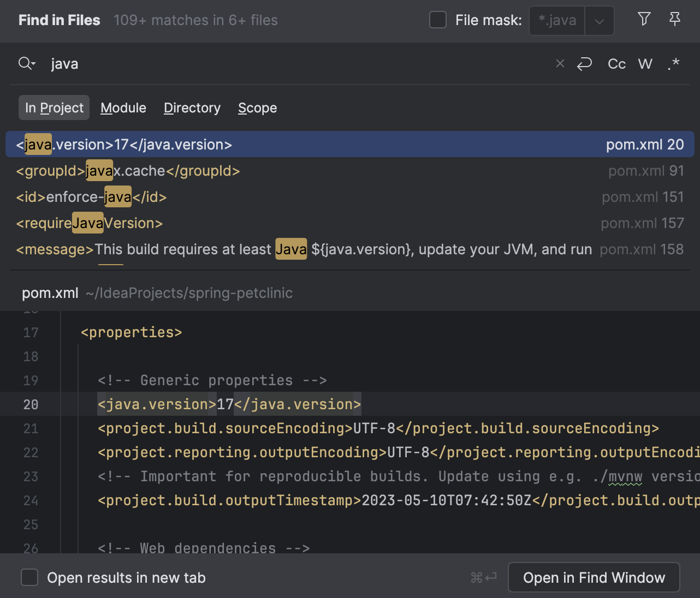Toggle case-sensitive search with the Cc icon

[x=616, y=64]
